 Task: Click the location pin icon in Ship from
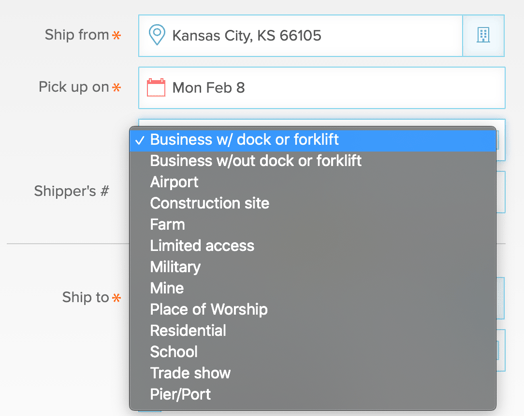[x=157, y=35]
